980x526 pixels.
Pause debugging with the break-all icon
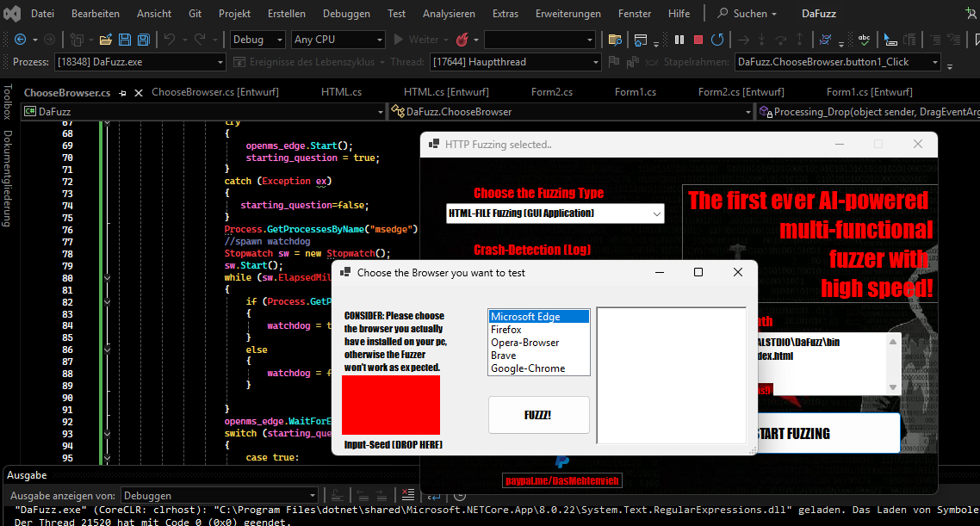tap(679, 40)
